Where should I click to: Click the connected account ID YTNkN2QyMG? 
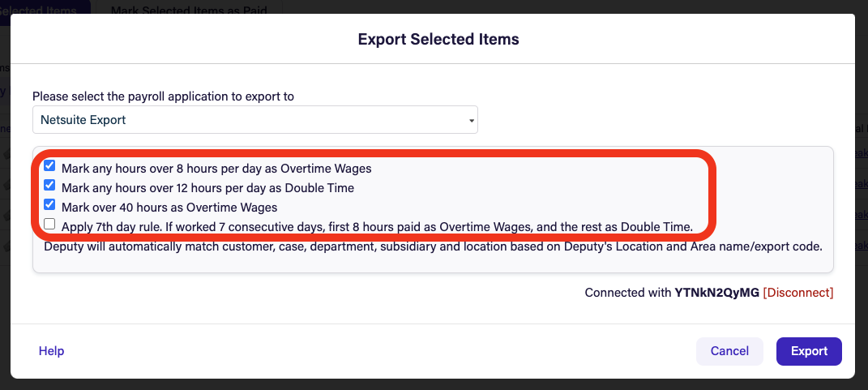click(717, 293)
